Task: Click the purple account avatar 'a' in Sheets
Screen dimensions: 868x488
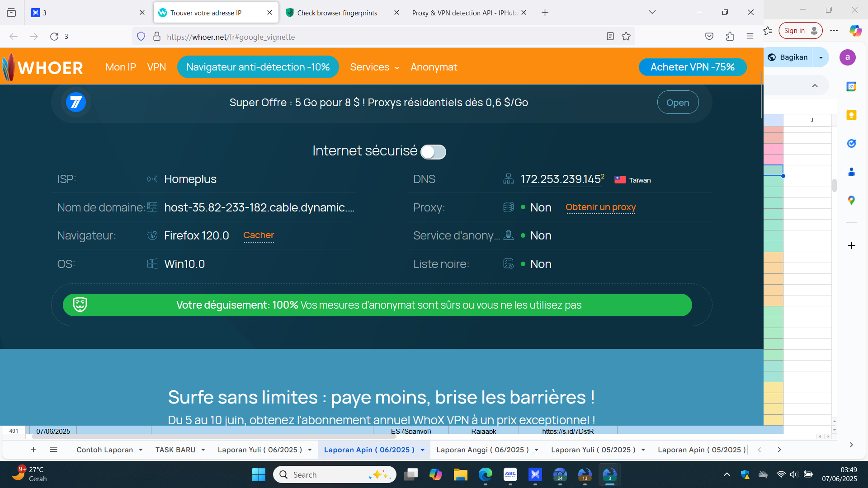Action: click(x=848, y=57)
